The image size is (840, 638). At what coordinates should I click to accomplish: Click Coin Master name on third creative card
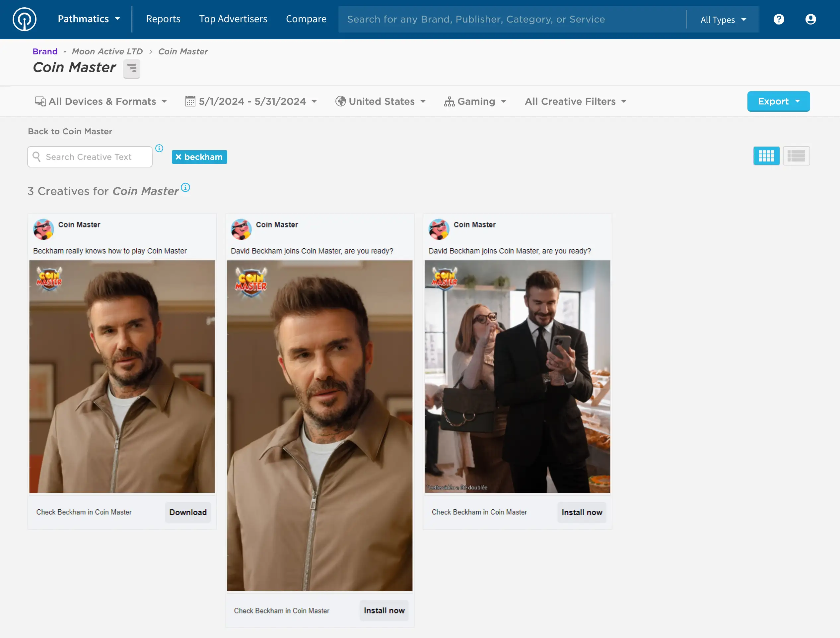[474, 224]
